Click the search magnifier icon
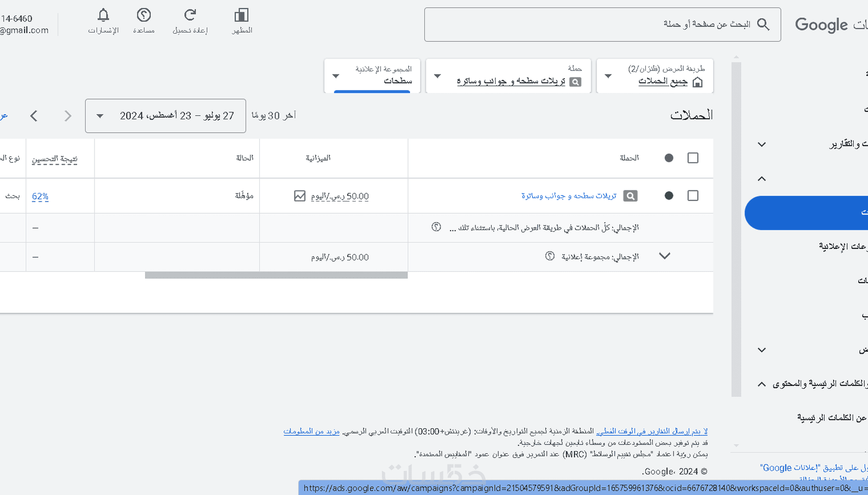Screen dimensions: 868x495 [763, 24]
